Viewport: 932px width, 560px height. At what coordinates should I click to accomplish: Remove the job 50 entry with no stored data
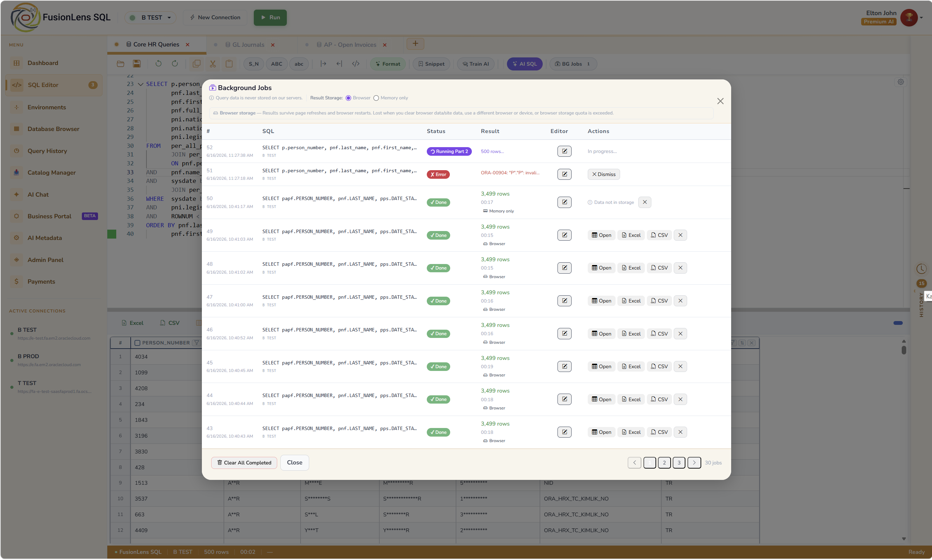644,202
